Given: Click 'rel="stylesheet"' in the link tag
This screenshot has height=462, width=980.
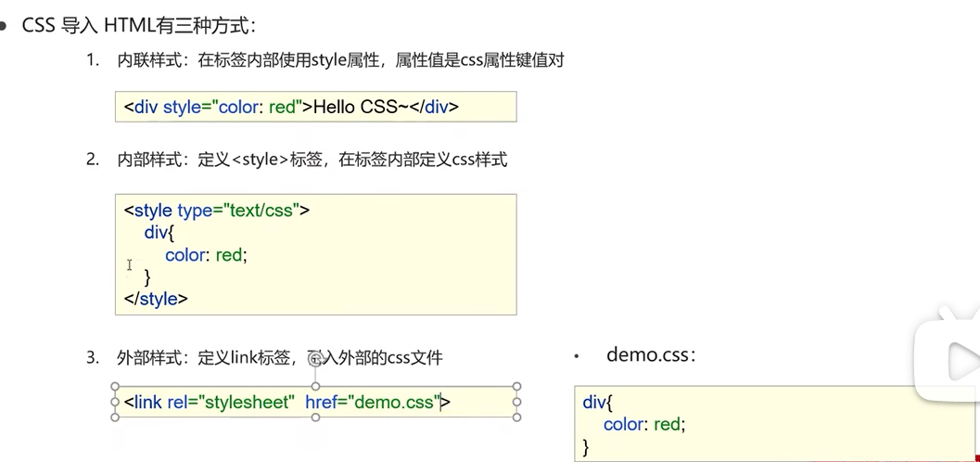Looking at the screenshot, I should pos(231,402).
